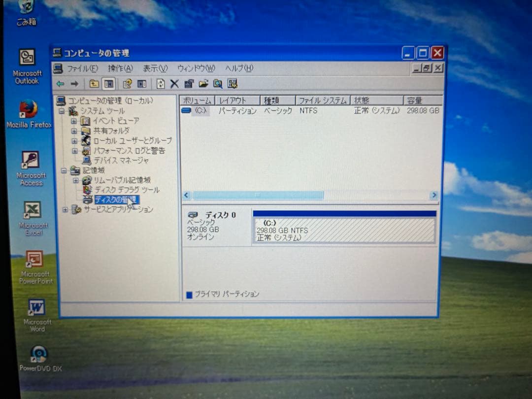Click the Forward navigation arrow in the toolbar
The width and height of the screenshot is (532, 399).
point(74,84)
